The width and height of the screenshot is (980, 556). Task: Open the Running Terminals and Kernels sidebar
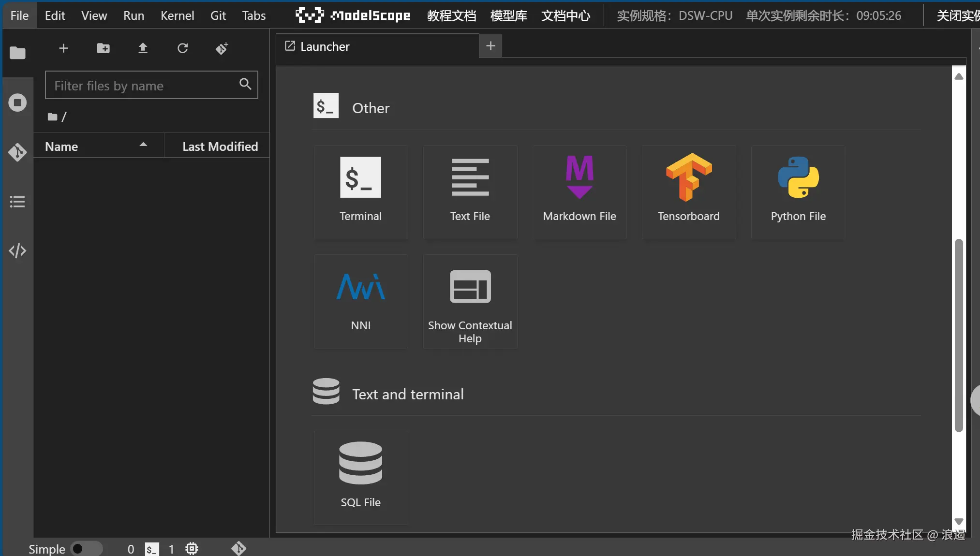(17, 102)
